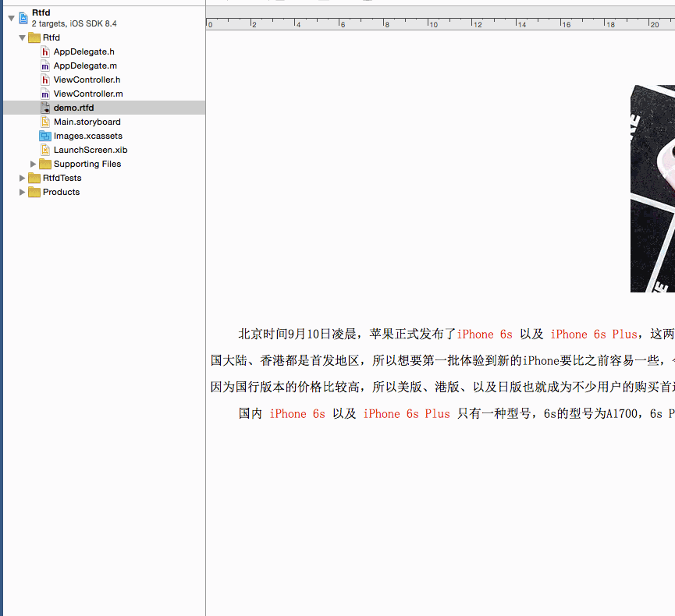
Task: Expand the Supporting Files group
Action: [33, 164]
